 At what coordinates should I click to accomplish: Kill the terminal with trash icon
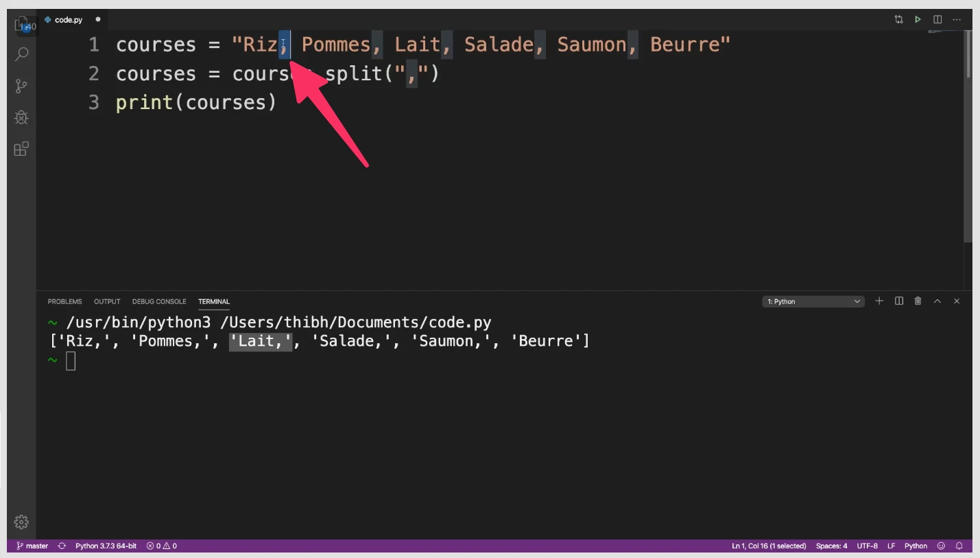[918, 301]
